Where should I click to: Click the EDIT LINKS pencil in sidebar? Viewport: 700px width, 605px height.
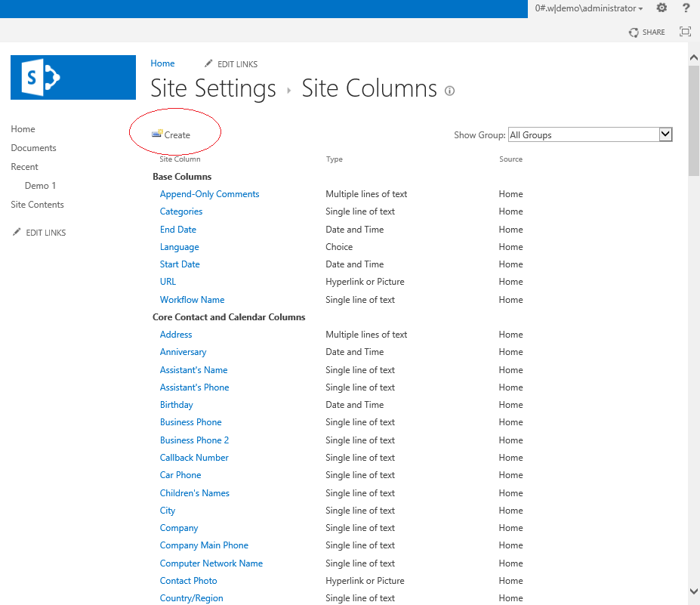point(39,232)
